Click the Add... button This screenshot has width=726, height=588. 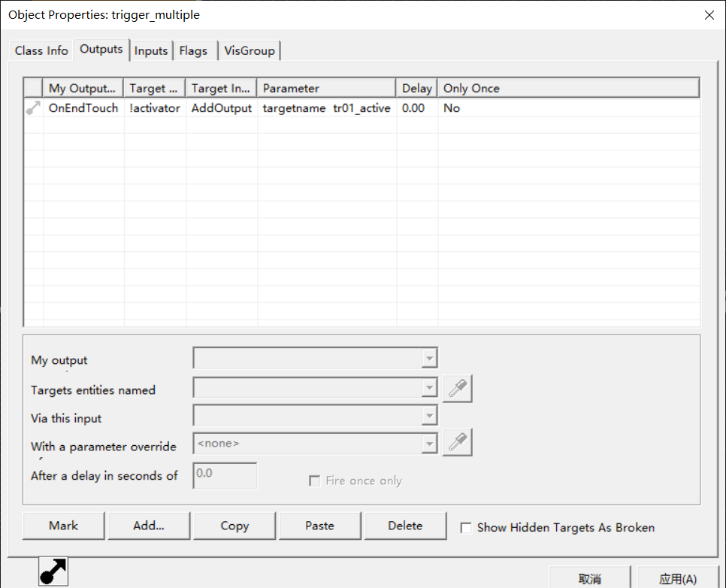[x=149, y=526]
